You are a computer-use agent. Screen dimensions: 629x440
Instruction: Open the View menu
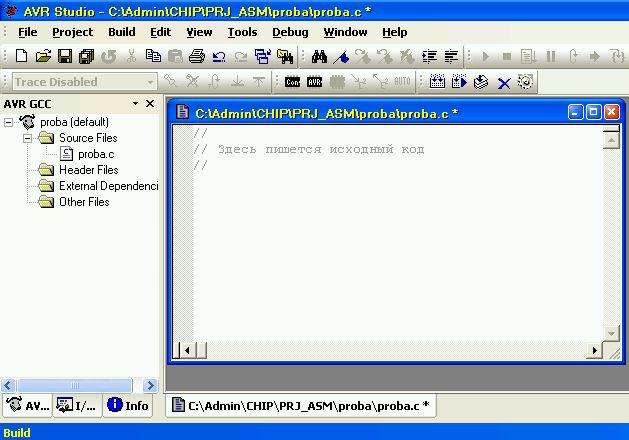pyautogui.click(x=199, y=32)
